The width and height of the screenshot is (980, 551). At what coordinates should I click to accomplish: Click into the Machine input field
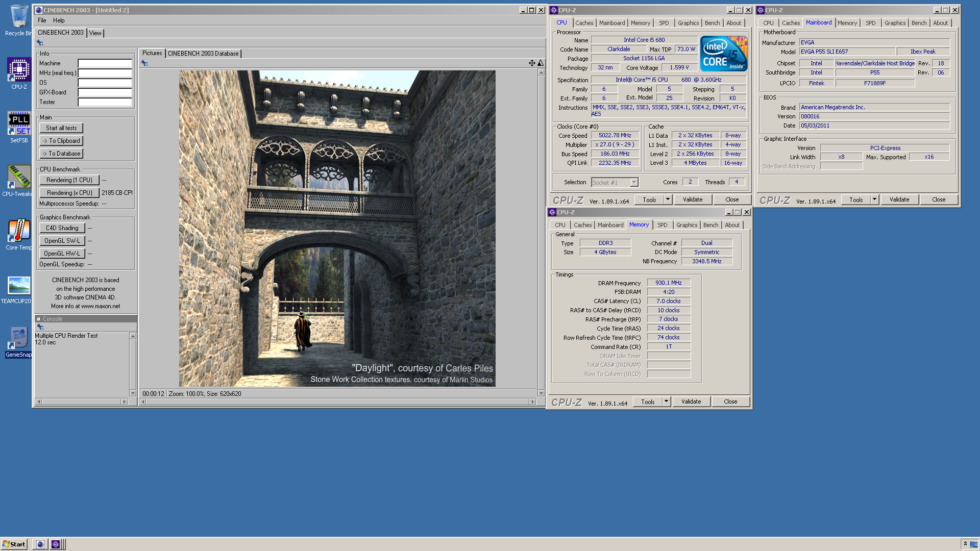pyautogui.click(x=105, y=63)
